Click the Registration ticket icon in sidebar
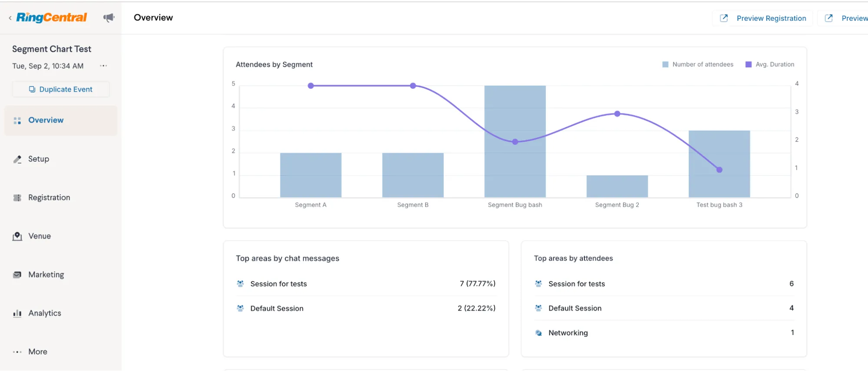The height and width of the screenshot is (371, 868). (x=17, y=198)
